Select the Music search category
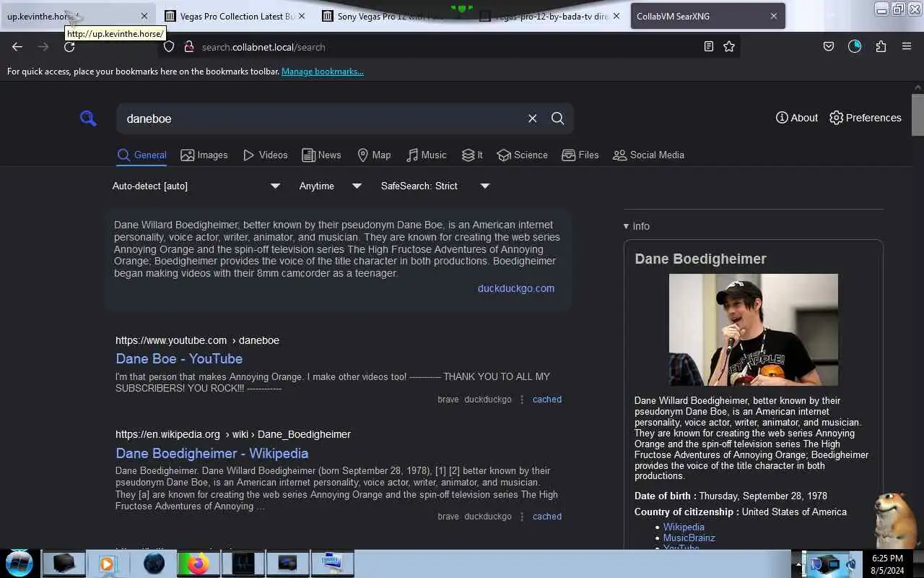The width and height of the screenshot is (924, 578). (426, 155)
